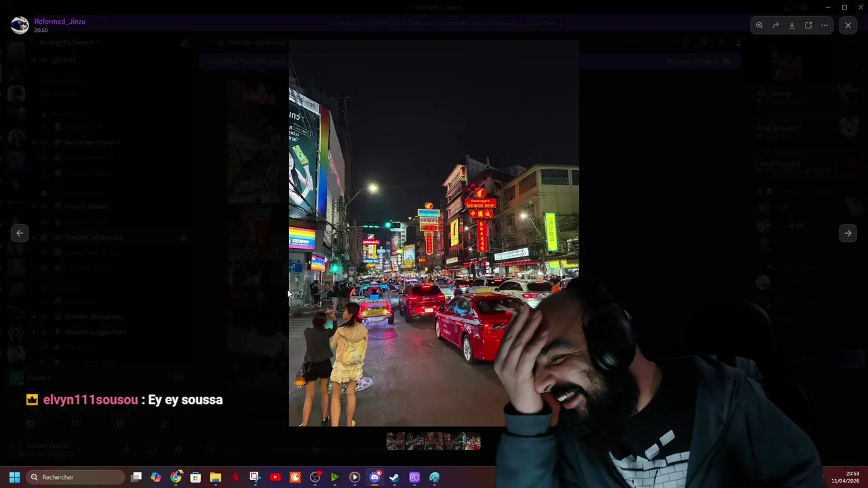Click the Reformed_Jinzu avatar picture
Viewport: 868px width, 488px height.
20,25
